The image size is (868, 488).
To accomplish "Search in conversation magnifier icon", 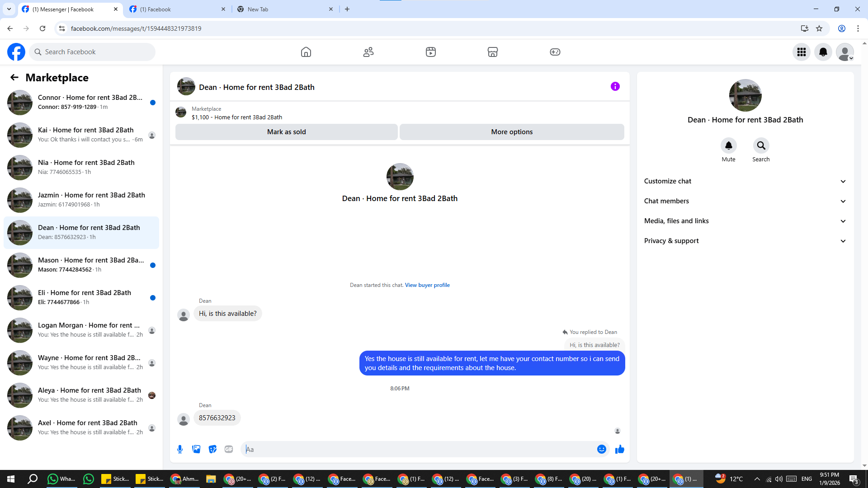I will (x=761, y=145).
